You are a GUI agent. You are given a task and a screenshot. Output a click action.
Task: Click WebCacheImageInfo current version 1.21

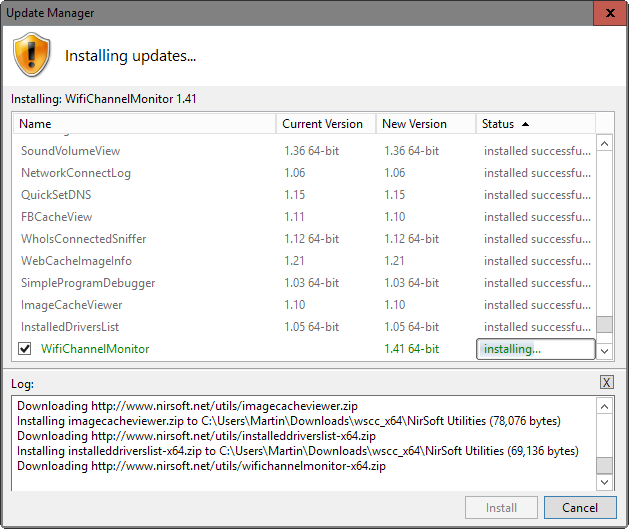(x=294, y=261)
